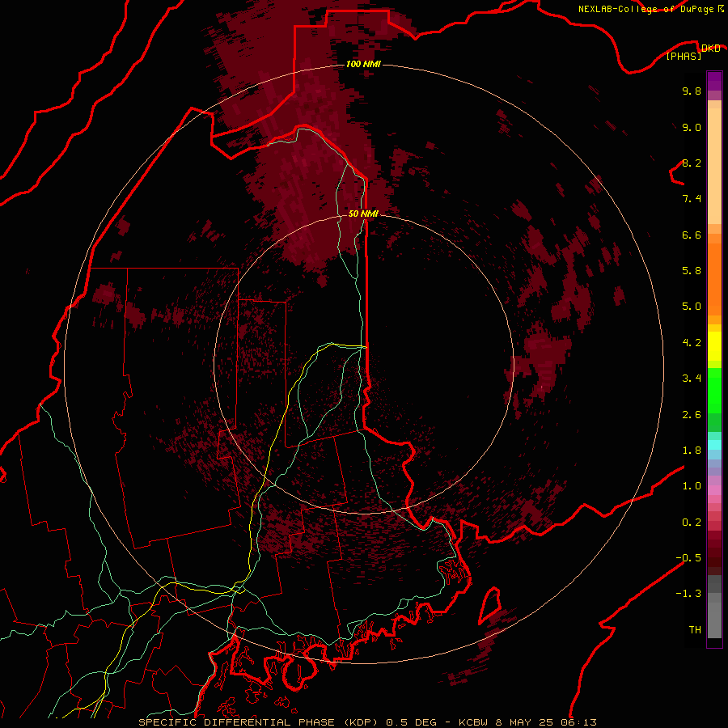
Task: Click the purple top of the color bar
Action: point(714,81)
